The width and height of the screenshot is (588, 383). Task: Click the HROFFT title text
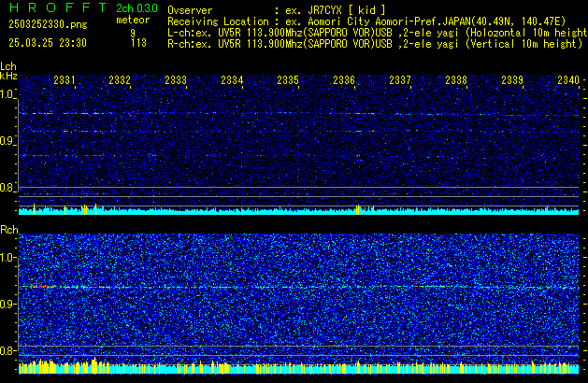point(58,7)
